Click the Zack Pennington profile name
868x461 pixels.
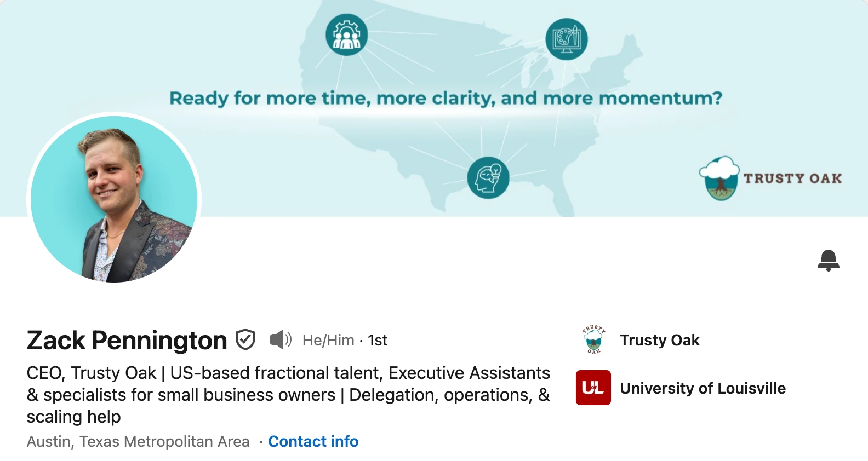click(127, 340)
